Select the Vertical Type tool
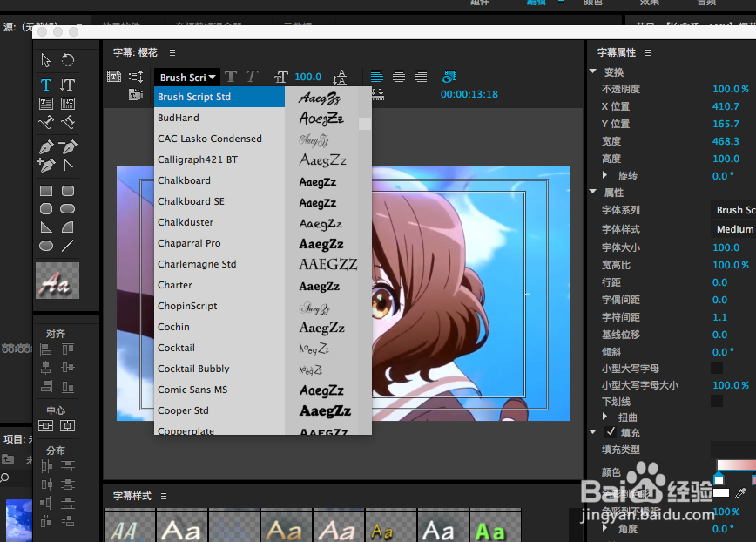 coord(68,85)
